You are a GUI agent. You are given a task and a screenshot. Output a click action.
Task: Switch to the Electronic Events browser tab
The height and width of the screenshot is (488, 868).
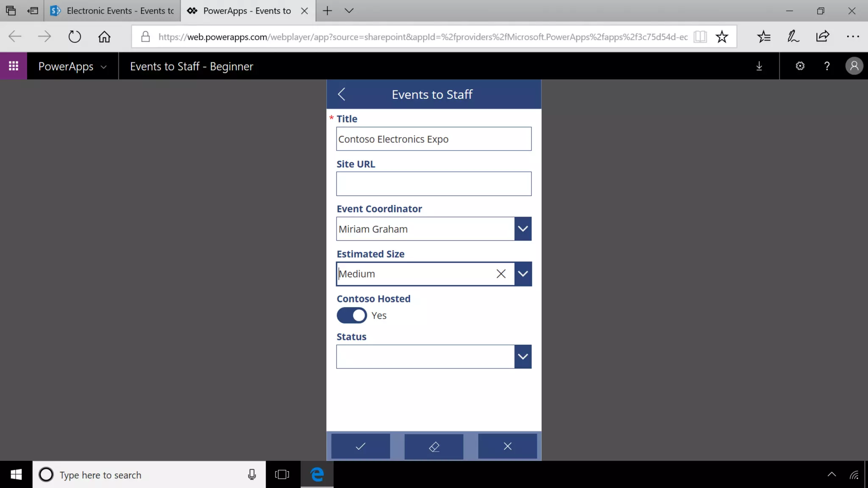(x=112, y=11)
